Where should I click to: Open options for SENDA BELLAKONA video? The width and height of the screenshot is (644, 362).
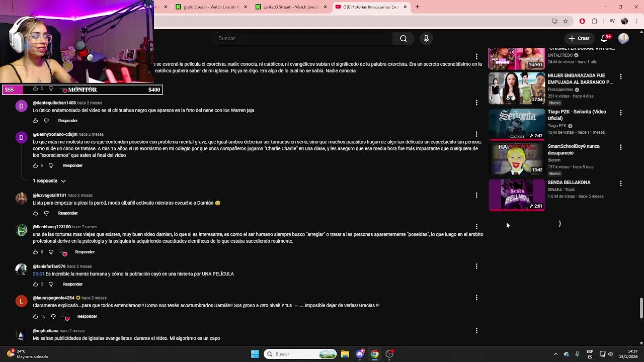coord(621,184)
